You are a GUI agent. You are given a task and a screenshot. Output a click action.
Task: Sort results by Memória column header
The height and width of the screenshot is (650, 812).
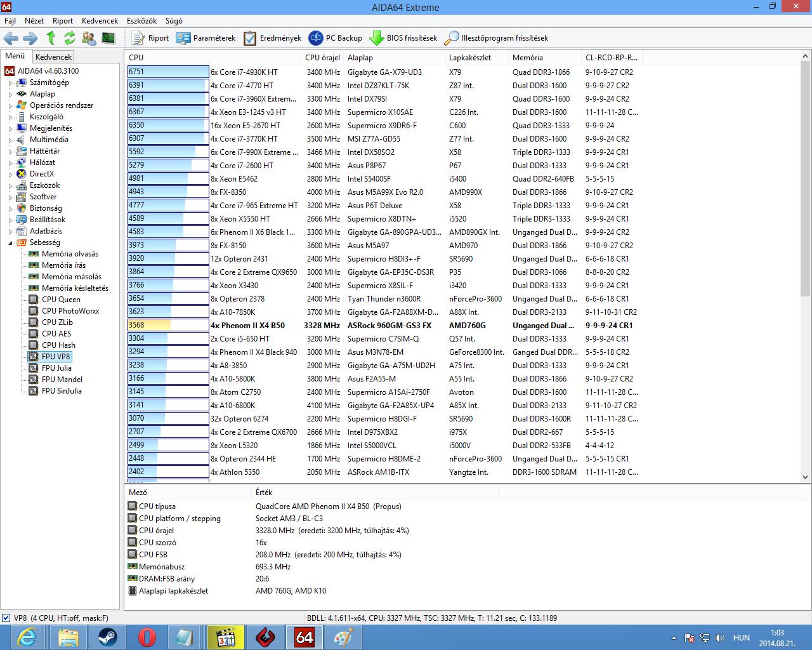click(545, 57)
